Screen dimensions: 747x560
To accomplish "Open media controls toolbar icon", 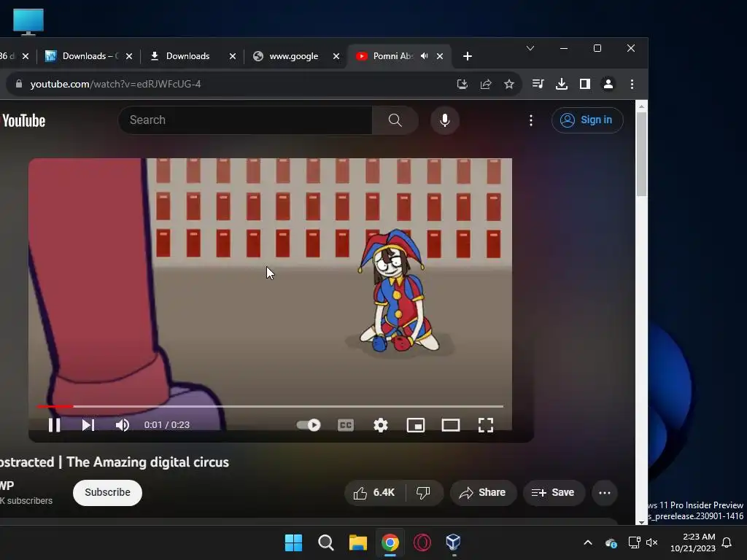I will point(538,85).
